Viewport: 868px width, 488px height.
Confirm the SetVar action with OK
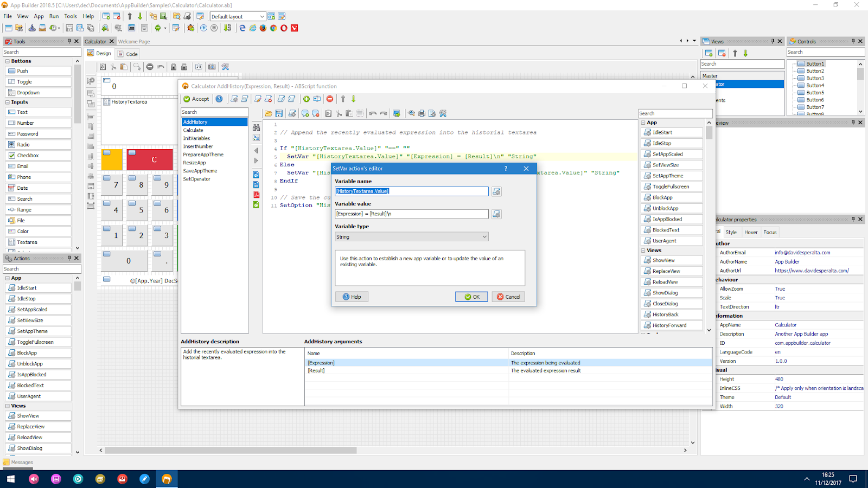coord(471,297)
